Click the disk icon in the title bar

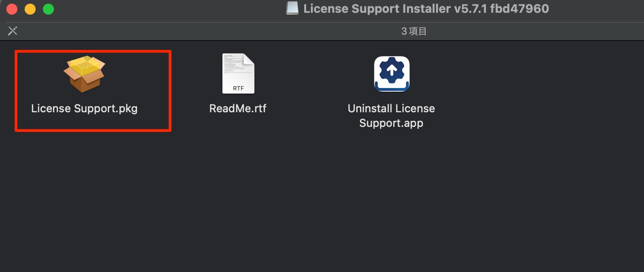pos(292,8)
